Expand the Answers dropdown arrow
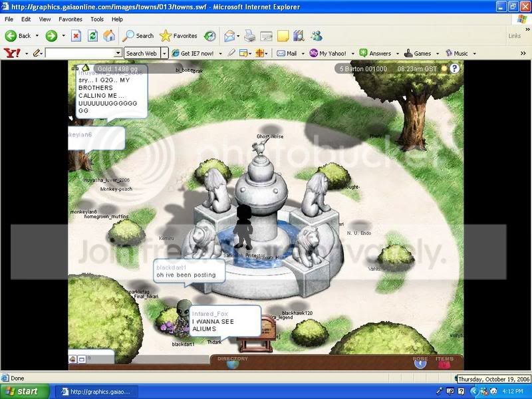 (398, 54)
